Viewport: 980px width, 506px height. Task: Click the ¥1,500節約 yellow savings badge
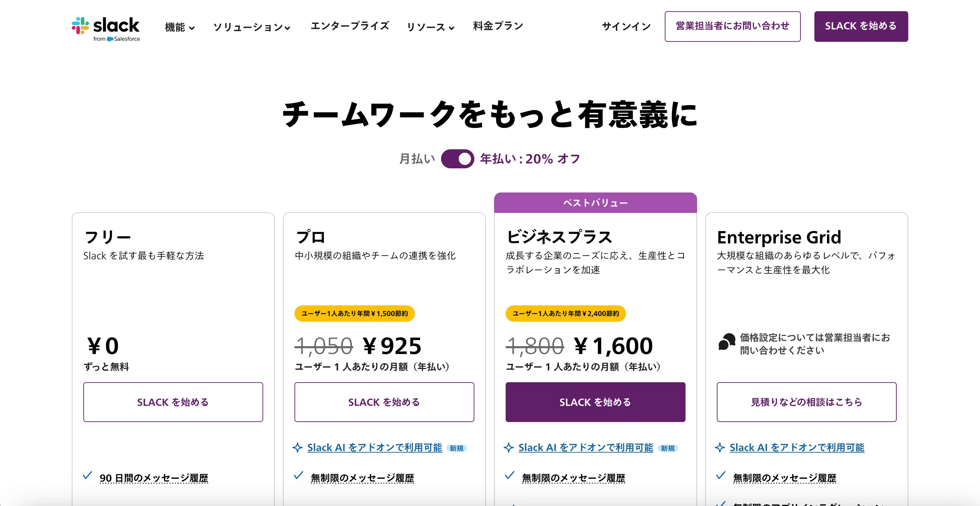pyautogui.click(x=355, y=314)
